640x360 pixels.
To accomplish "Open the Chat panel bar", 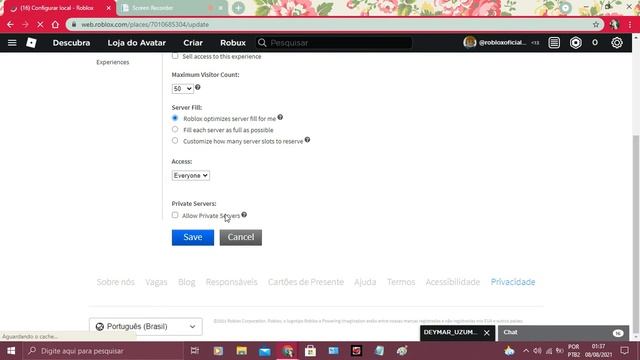I will point(563,333).
